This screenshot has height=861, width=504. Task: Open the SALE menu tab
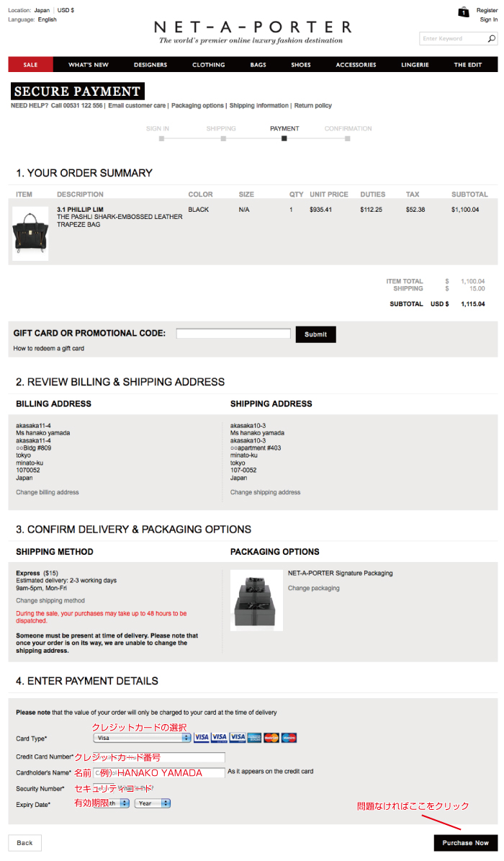pos(31,64)
